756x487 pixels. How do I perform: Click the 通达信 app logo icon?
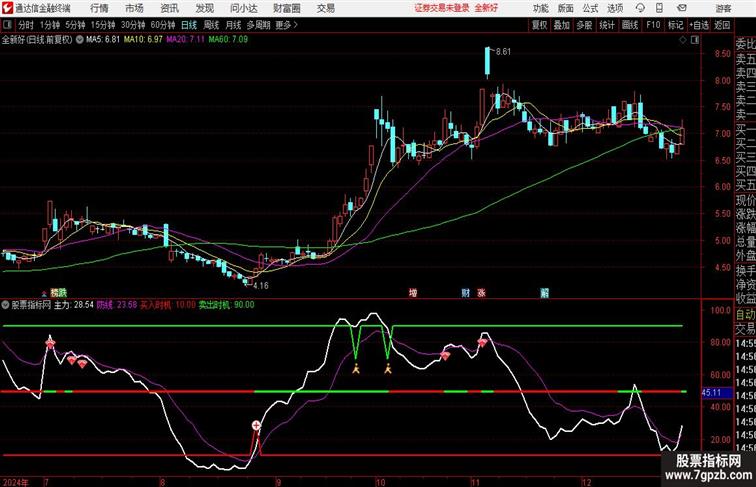click(7, 8)
